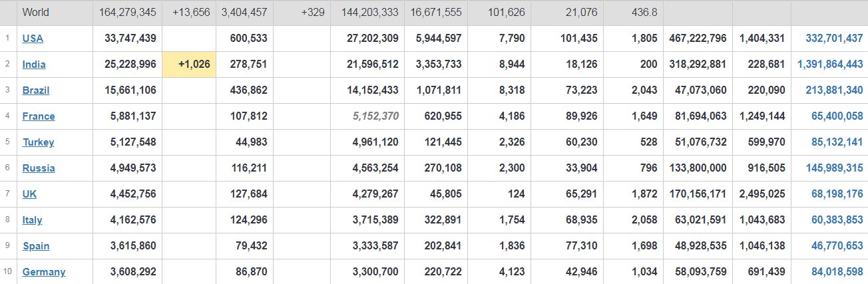This screenshot has width=868, height=284.
Task: Open the UK country link
Action: pyautogui.click(x=29, y=194)
